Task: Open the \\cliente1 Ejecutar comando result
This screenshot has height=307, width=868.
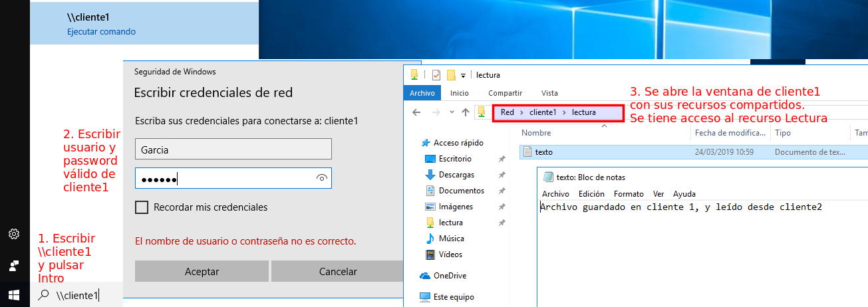Action: tap(144, 25)
